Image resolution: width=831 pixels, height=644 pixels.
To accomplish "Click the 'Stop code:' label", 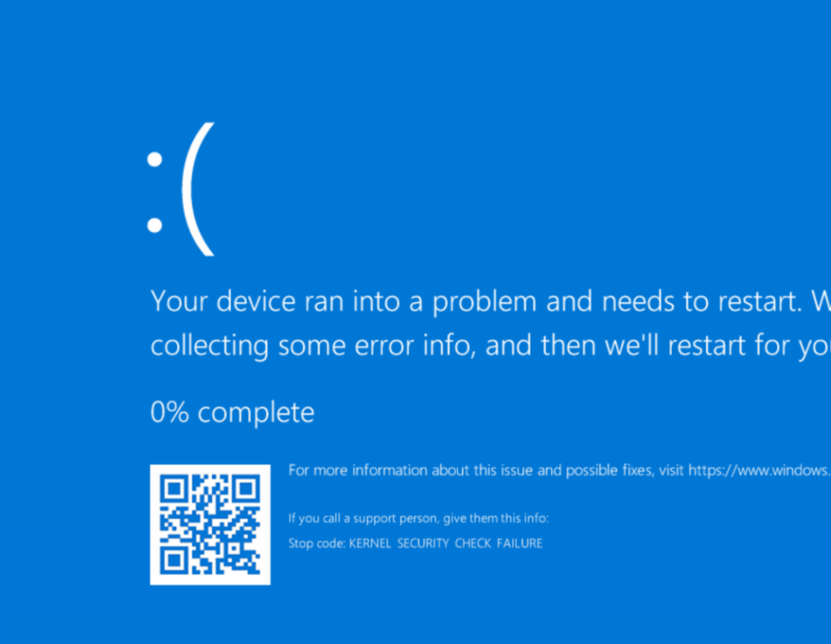I will point(317,543).
